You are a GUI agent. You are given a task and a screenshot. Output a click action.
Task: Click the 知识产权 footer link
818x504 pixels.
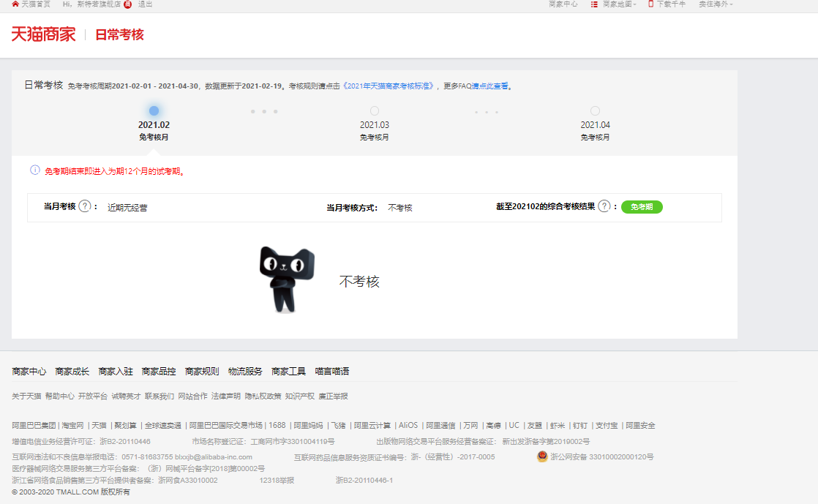(300, 396)
